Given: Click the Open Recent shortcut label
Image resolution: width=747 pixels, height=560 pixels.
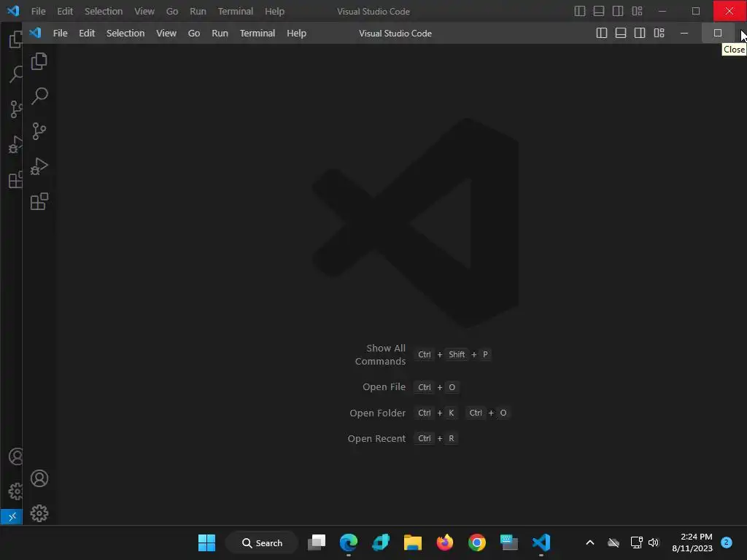Looking at the screenshot, I should click(x=376, y=438).
